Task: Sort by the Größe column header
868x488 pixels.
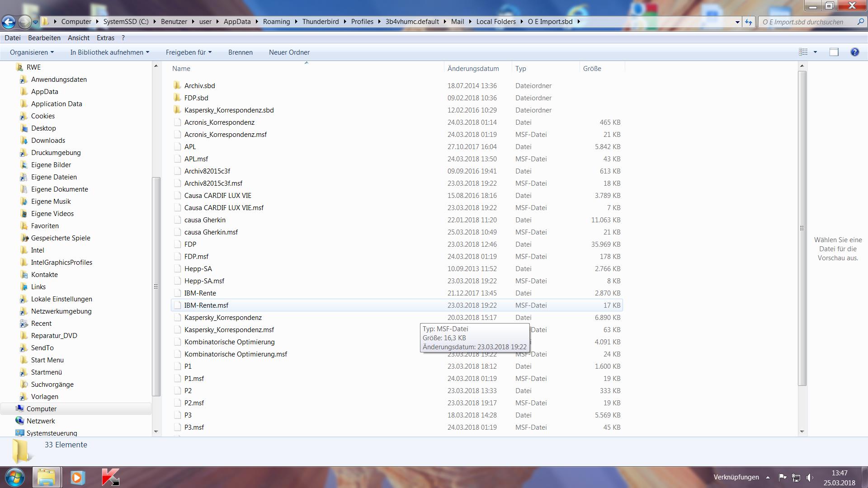Action: (602, 69)
